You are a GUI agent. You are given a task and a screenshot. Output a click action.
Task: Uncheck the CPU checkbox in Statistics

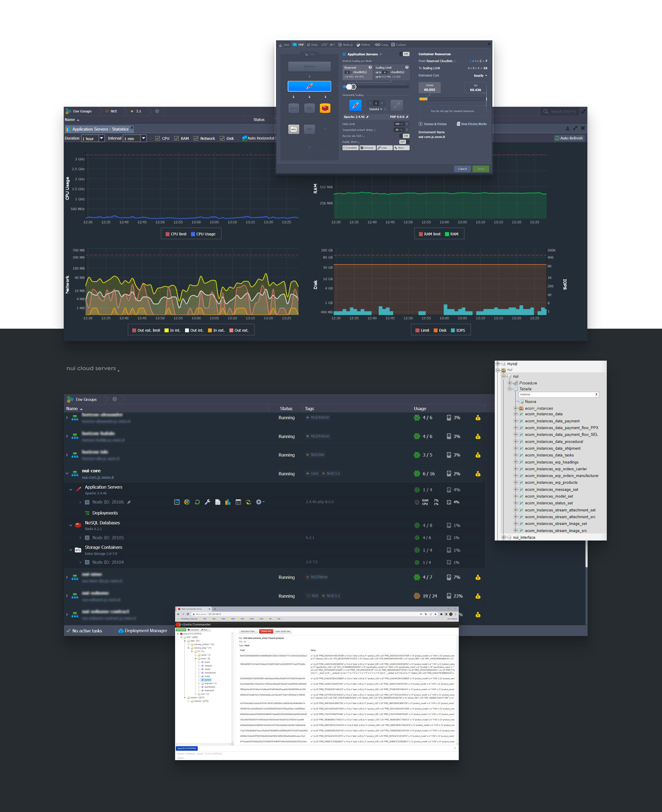pyautogui.click(x=158, y=138)
